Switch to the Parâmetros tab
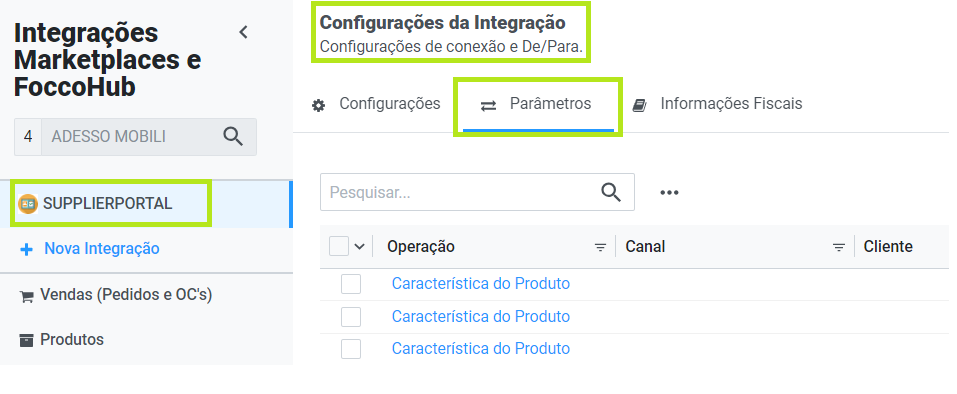 538,104
